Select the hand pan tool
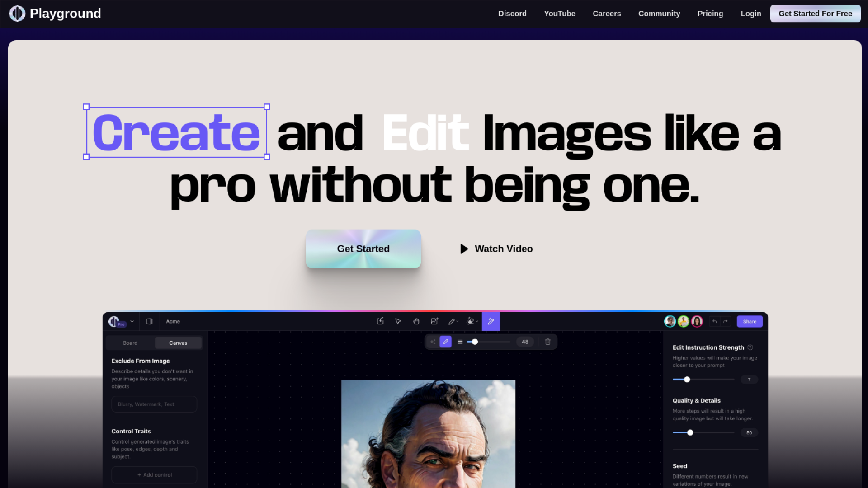This screenshot has width=868, height=488. click(x=416, y=321)
